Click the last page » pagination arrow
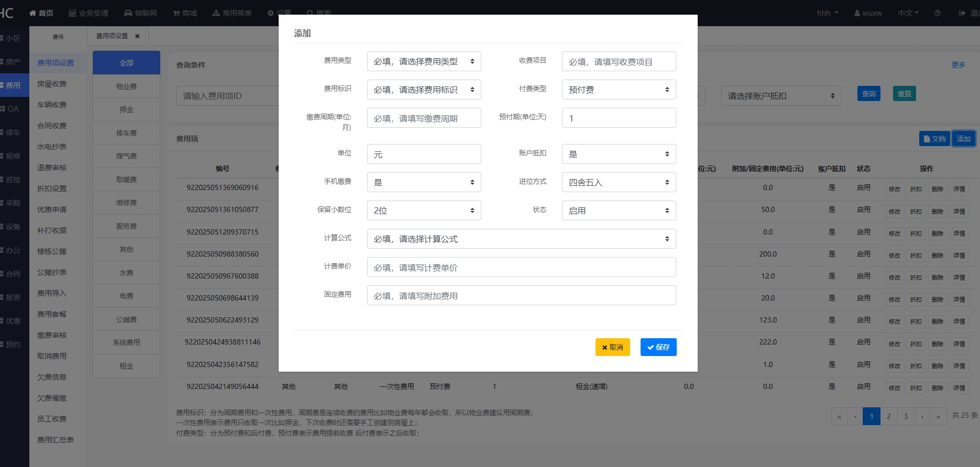The width and height of the screenshot is (980, 467). 938,416
